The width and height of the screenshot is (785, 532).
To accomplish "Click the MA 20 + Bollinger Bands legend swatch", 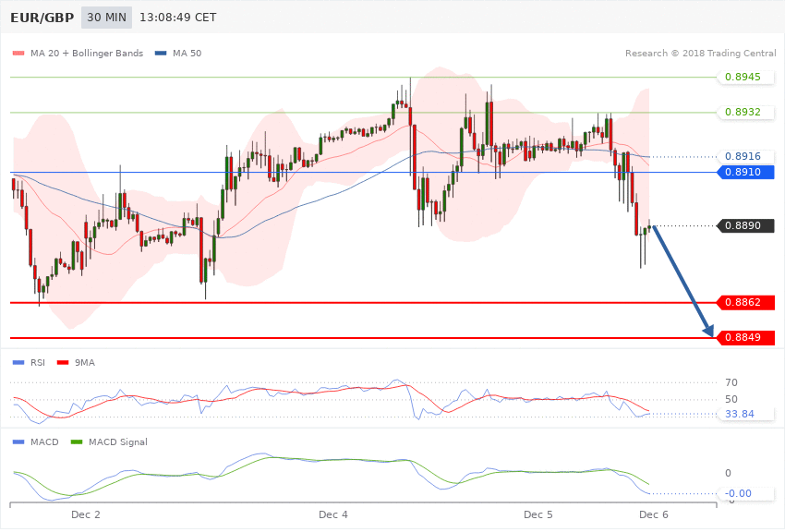I will (x=18, y=53).
